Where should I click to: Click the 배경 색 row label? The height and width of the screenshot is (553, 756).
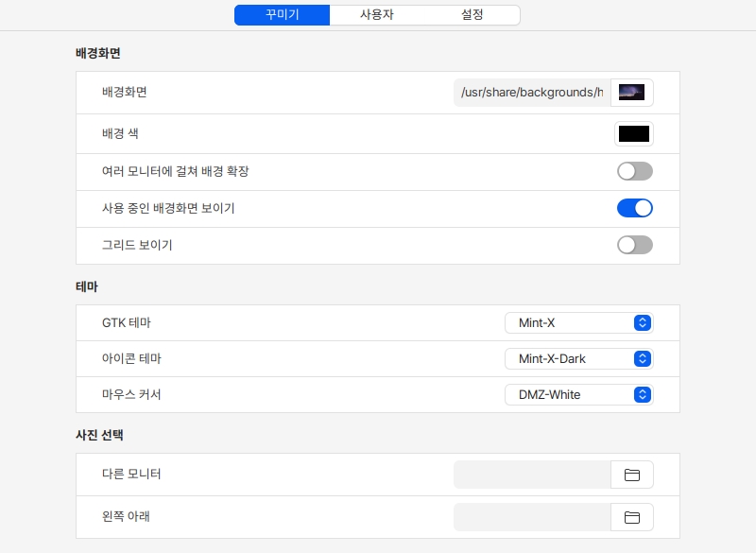point(120,134)
